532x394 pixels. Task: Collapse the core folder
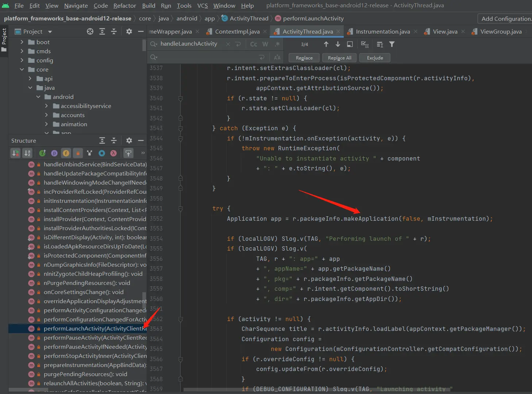click(22, 69)
